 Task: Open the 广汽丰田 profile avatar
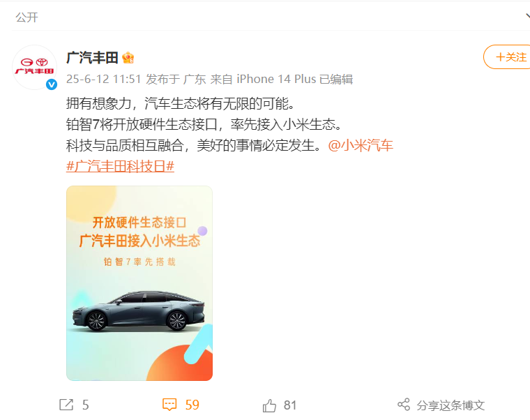tap(34, 67)
